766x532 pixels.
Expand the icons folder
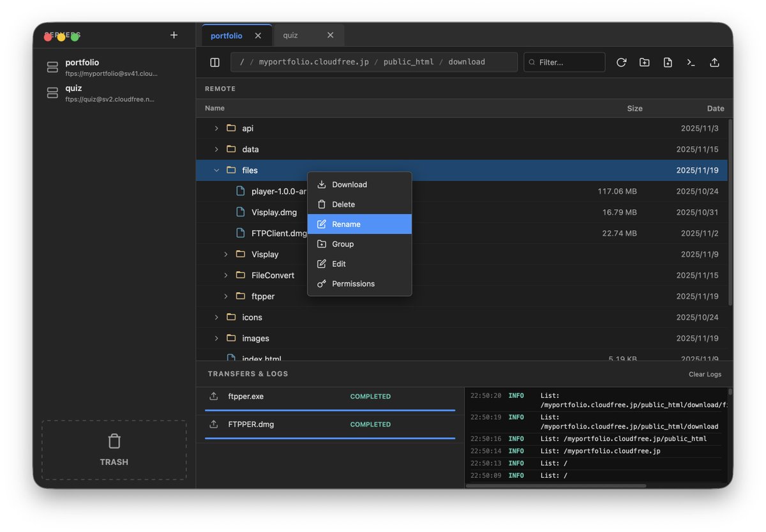pos(216,317)
